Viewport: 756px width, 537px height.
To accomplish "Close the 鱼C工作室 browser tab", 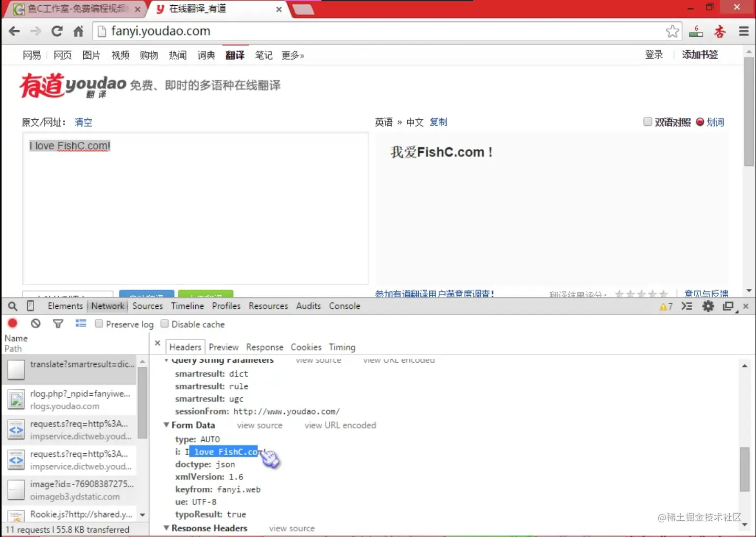I will coord(138,9).
